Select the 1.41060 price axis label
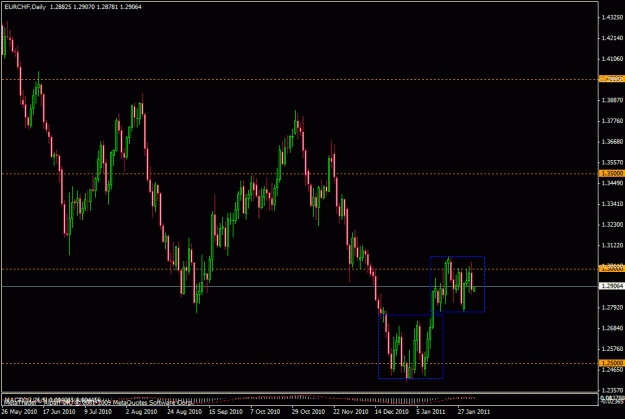The image size is (625, 419). click(612, 59)
